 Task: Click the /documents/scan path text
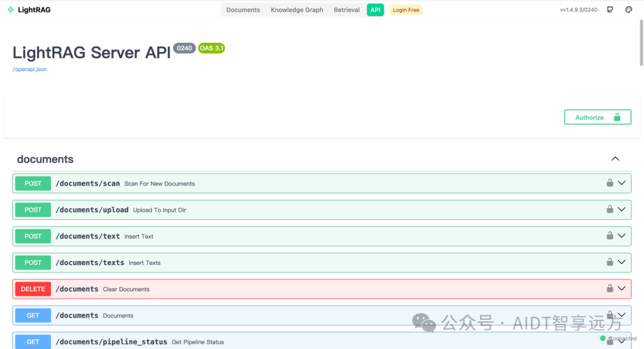pos(88,183)
